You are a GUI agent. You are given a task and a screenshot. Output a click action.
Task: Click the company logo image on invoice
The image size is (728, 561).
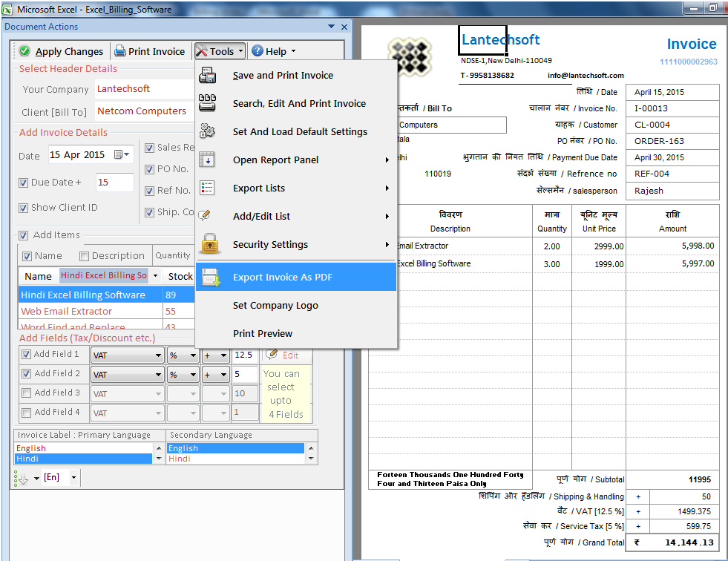[410, 56]
